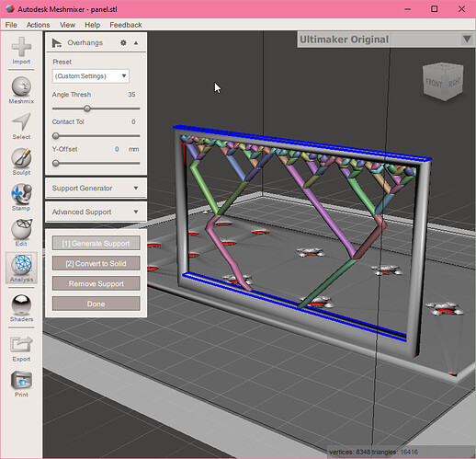Collapse the Overhangs panel arrow
This screenshot has height=459, width=476.
click(136, 43)
